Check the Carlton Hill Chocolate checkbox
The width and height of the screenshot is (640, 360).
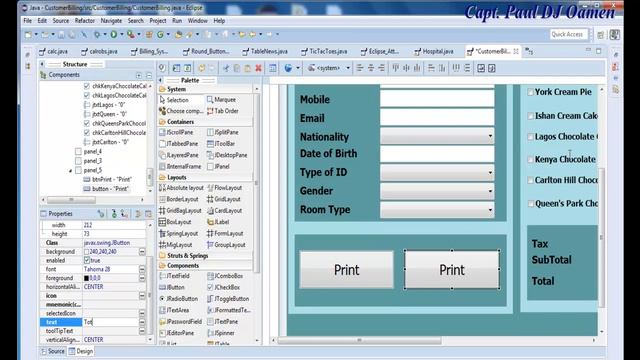pos(530,180)
